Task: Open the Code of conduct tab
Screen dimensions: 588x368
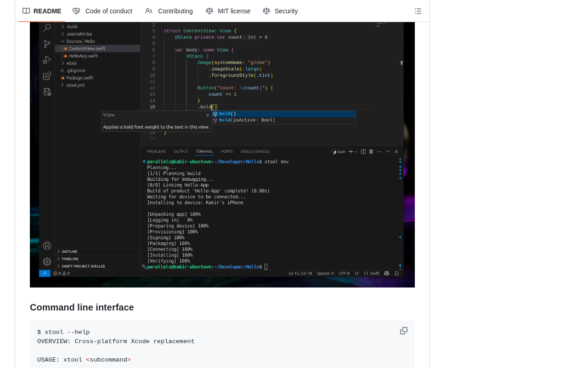Action: click(x=102, y=11)
